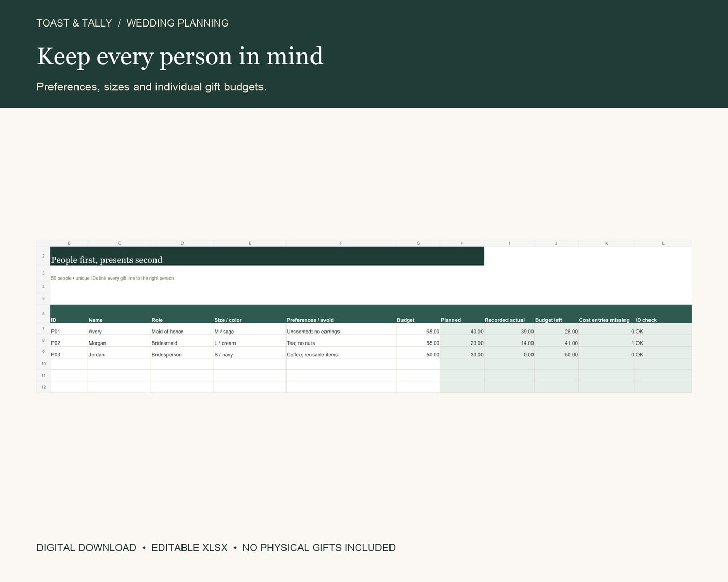This screenshot has height=582, width=728.
Task: Select 'Coffee; reusable items' preference cell
Action: [x=341, y=352]
